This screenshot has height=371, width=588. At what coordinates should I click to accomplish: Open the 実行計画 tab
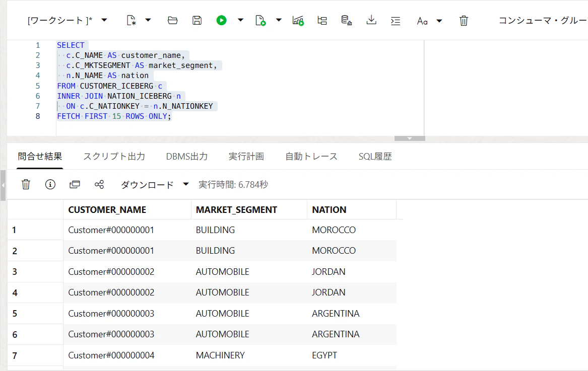[x=246, y=156]
